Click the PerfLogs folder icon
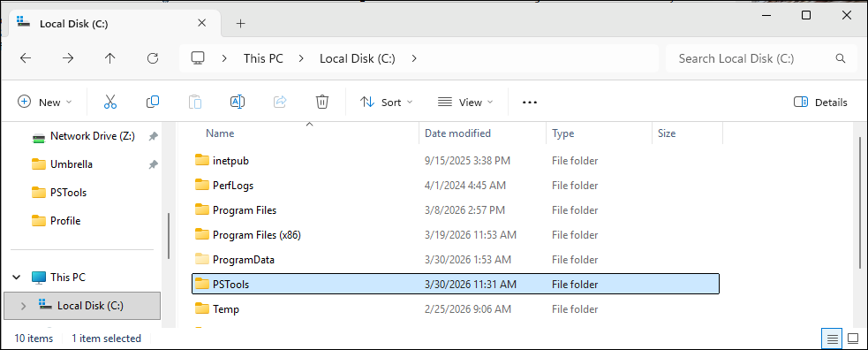This screenshot has width=868, height=350. (x=202, y=185)
